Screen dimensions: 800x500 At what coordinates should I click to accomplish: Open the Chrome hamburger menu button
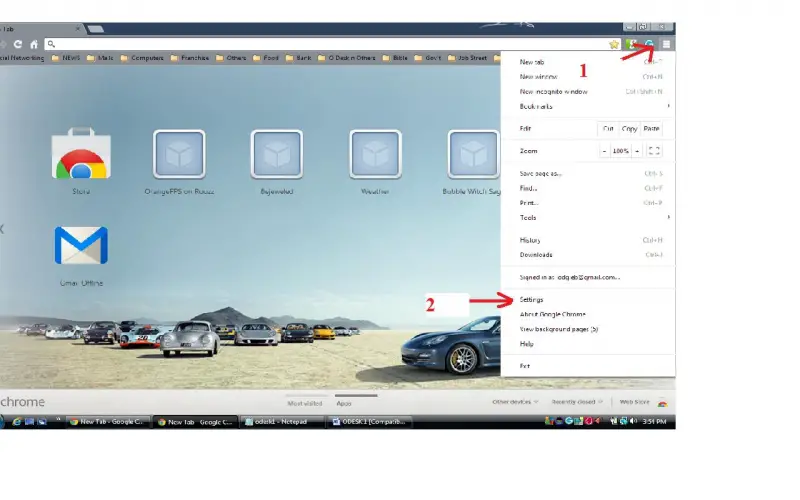[x=666, y=44]
